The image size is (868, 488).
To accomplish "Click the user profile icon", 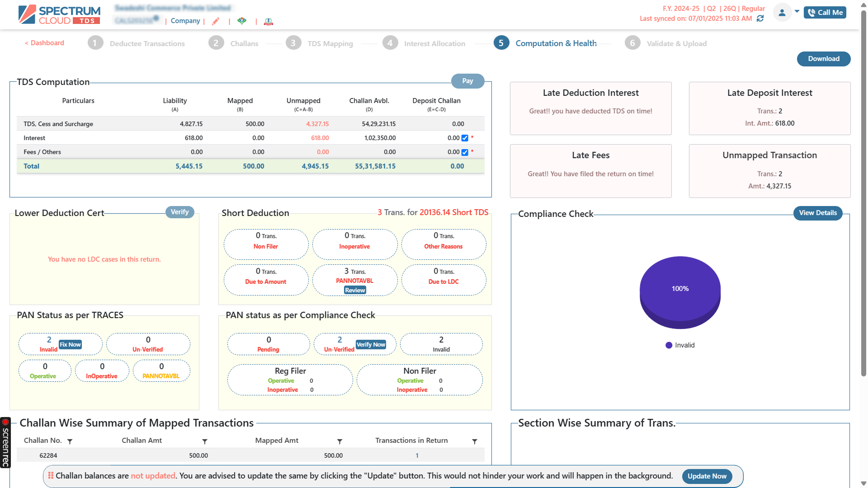I will point(782,12).
